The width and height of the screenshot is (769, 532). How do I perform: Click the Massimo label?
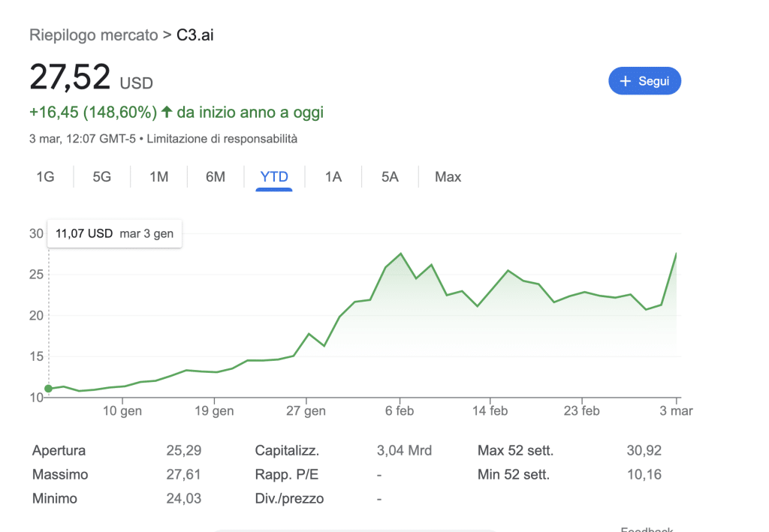[60, 475]
